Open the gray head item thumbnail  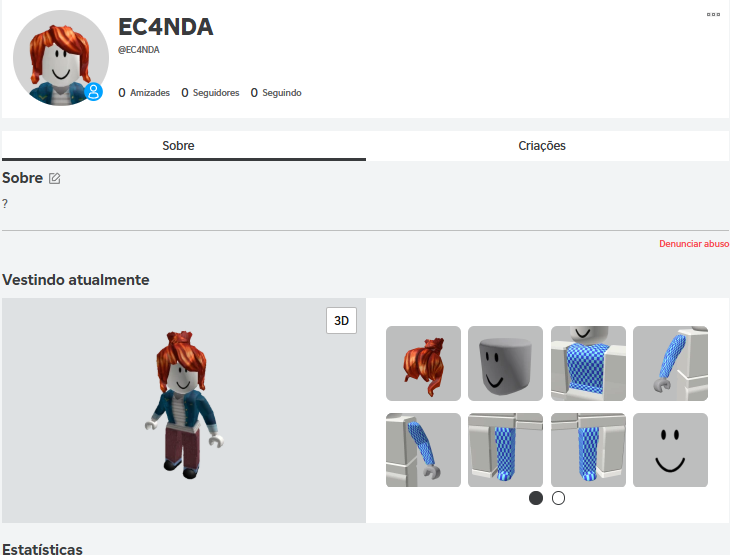coord(505,363)
